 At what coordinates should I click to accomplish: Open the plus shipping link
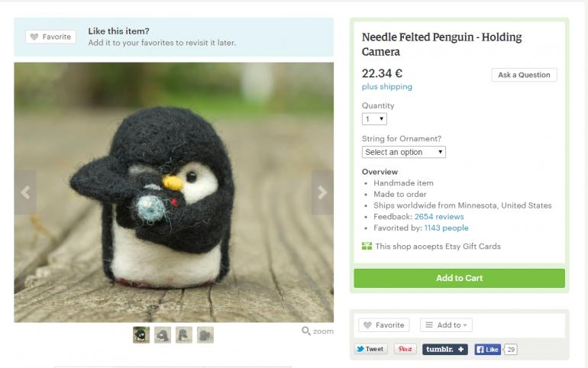(387, 86)
